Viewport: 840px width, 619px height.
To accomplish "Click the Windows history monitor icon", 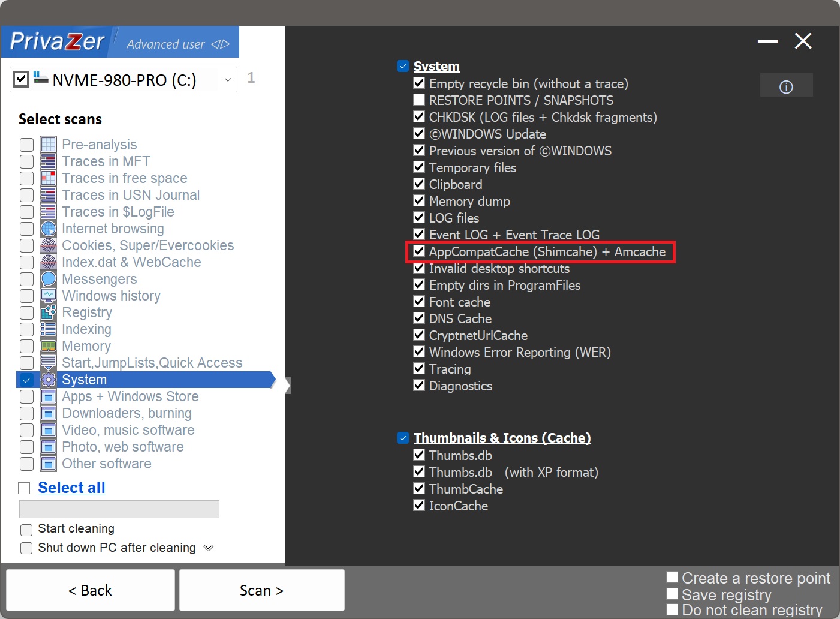I will tap(49, 296).
